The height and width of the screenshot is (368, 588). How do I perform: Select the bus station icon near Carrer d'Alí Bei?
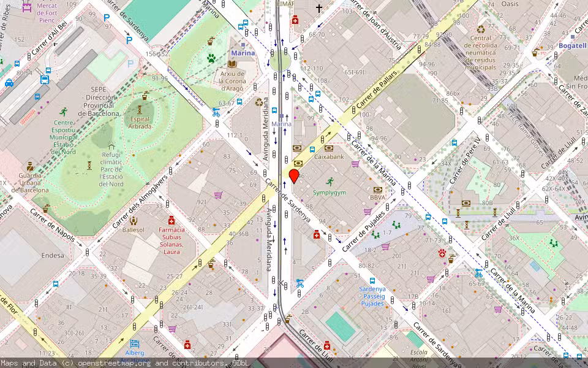tap(45, 80)
